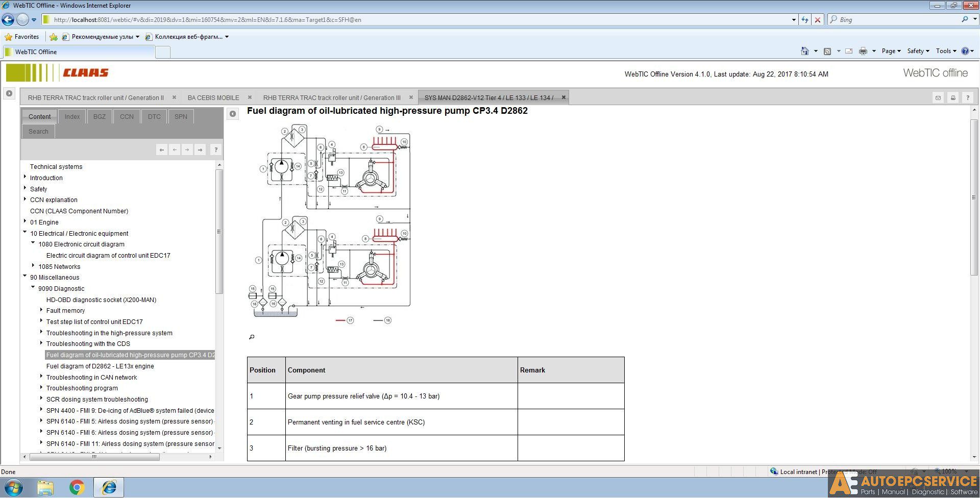Close the RHB TERRA TRAC Generation II tab
Viewport: 980px width, 498px height.
pyautogui.click(x=174, y=97)
